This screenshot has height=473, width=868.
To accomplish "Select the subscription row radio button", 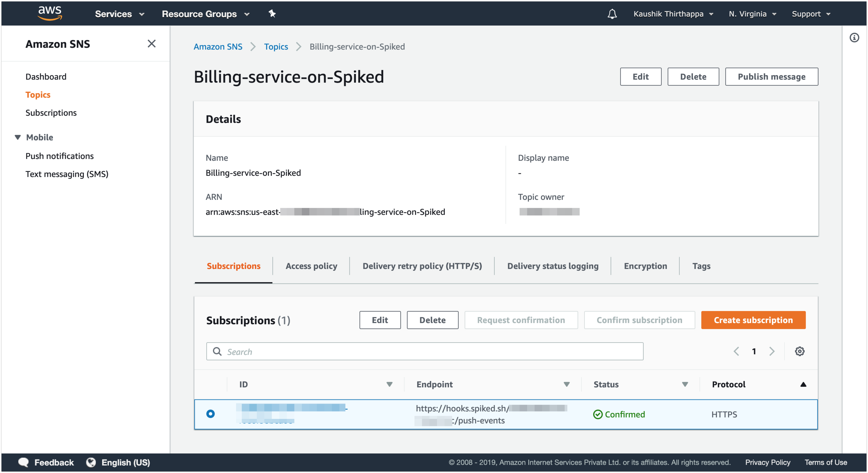I will [x=210, y=414].
